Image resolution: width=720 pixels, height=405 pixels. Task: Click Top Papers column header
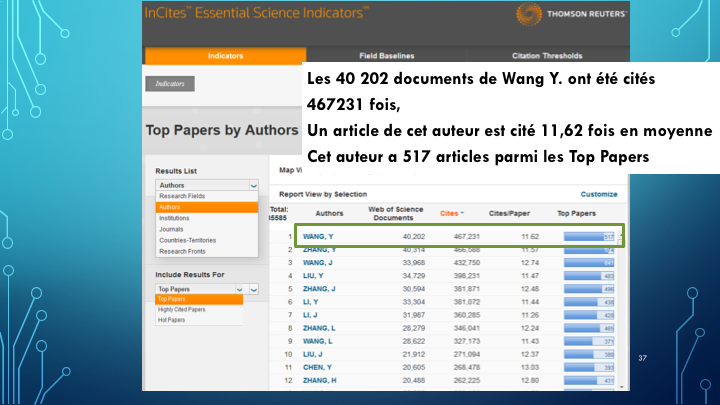[x=576, y=214]
